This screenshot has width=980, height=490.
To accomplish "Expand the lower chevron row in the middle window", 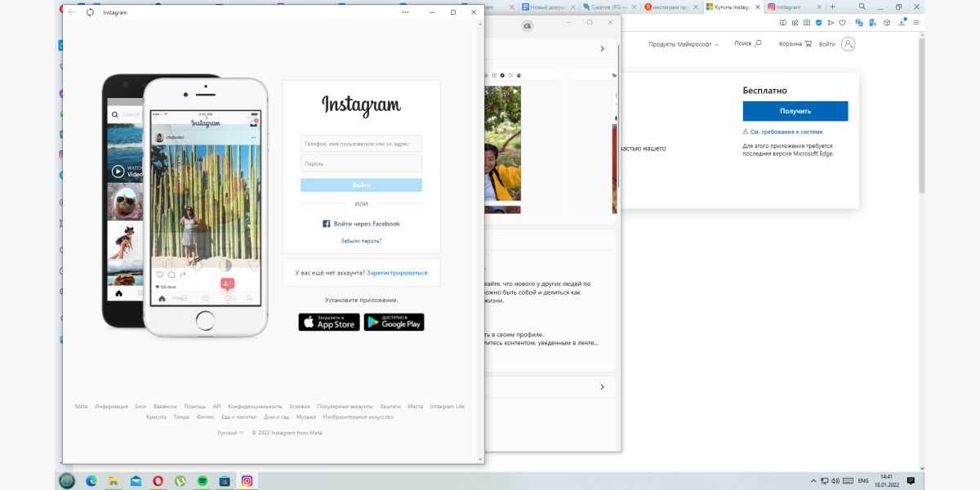I will click(x=603, y=387).
